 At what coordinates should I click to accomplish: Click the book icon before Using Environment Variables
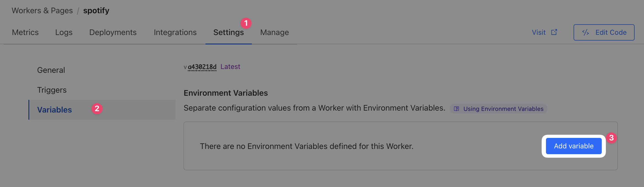(x=456, y=109)
